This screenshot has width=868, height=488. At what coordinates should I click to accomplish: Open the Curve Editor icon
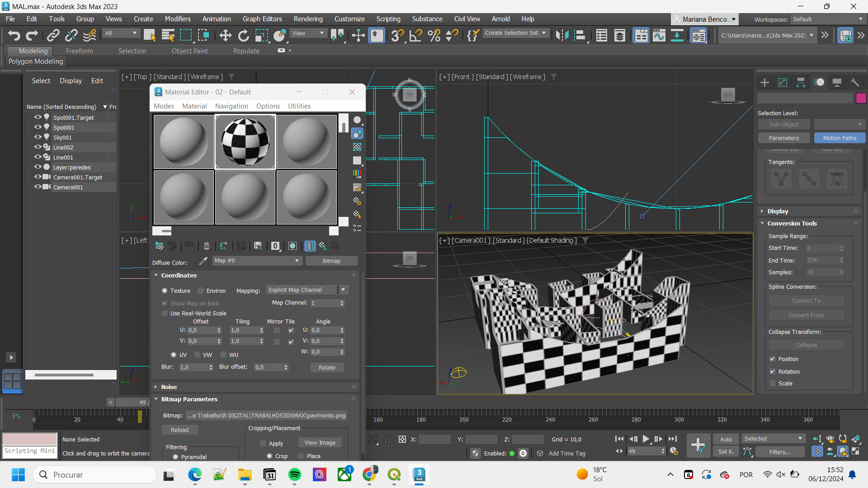pos(659,35)
